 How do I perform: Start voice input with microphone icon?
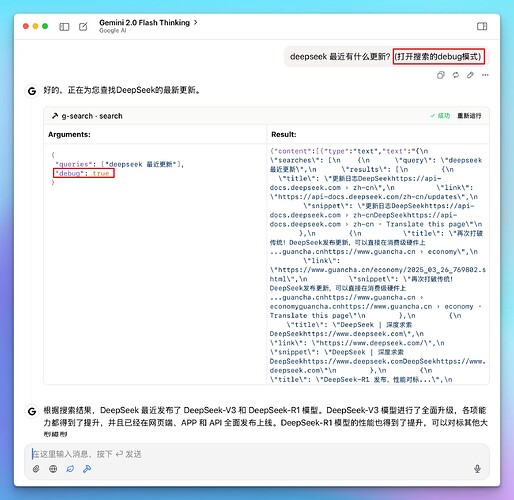tap(477, 469)
